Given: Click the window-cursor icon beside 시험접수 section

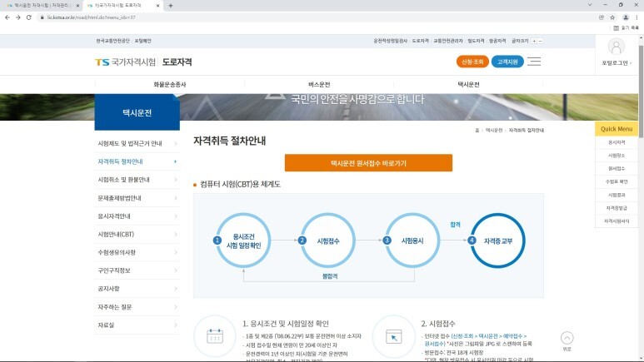Looking at the screenshot, I should click(393, 336).
